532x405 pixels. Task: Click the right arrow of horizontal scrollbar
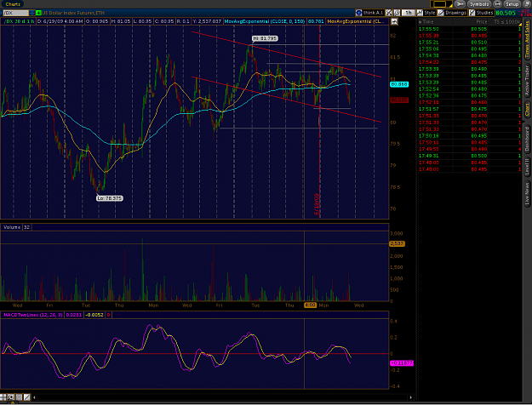(411, 397)
